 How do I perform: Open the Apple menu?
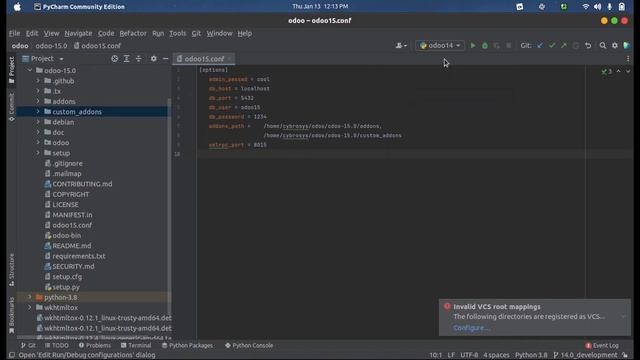pyautogui.click(x=17, y=7)
